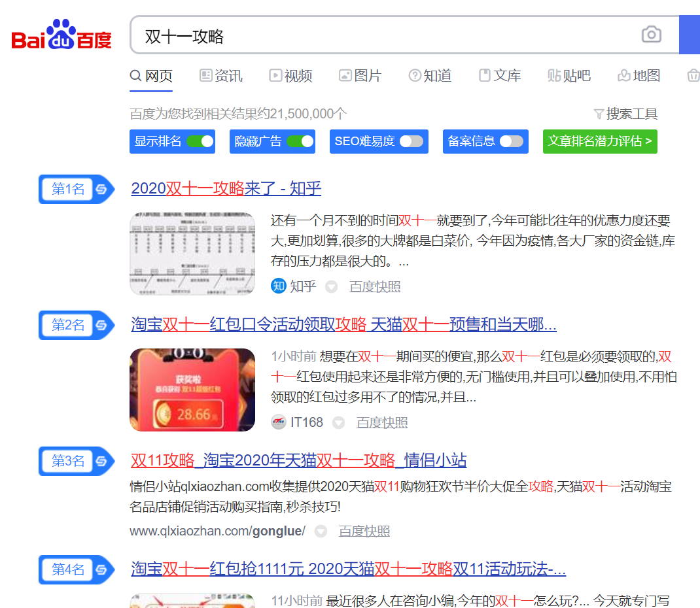Open the 图片 tab
The width and height of the screenshot is (700, 608).
pos(360,76)
